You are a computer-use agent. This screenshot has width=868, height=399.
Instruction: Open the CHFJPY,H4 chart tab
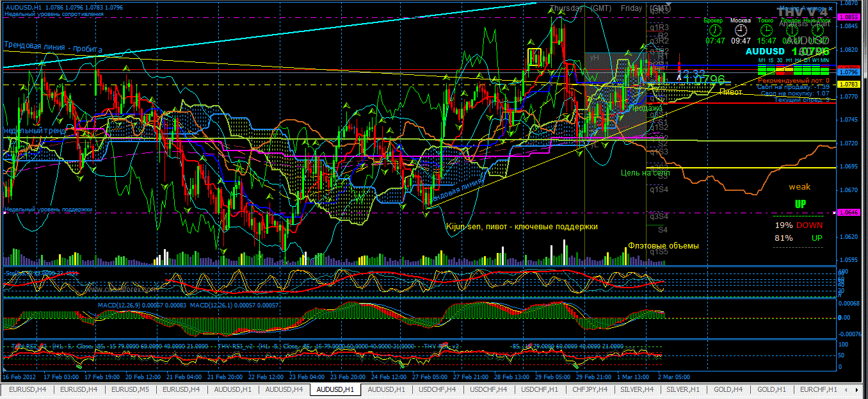591,389
